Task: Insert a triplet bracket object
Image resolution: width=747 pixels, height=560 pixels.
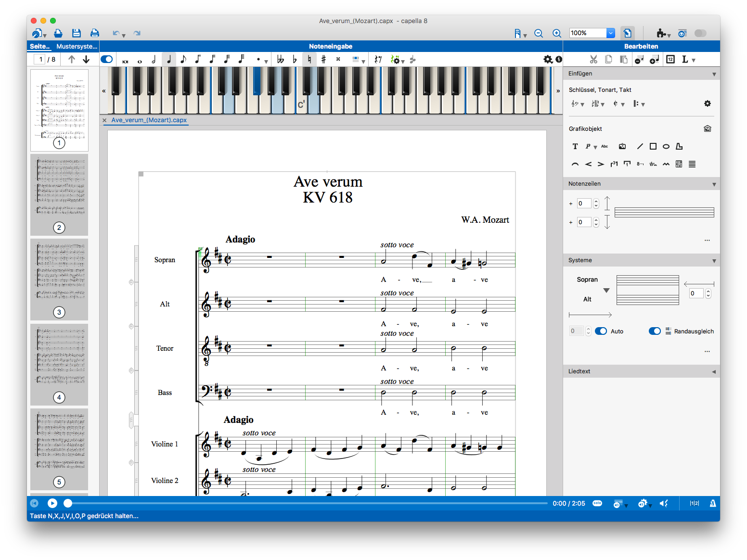Action: click(614, 164)
